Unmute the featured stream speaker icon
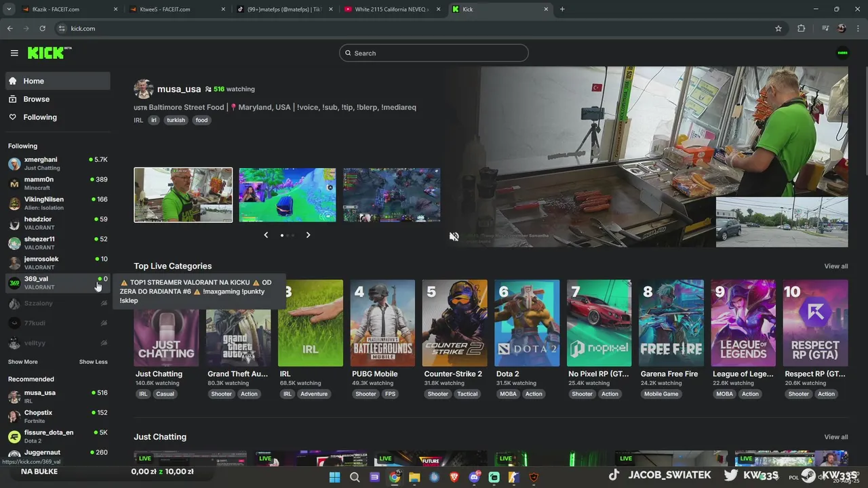The image size is (868, 488). 454,237
